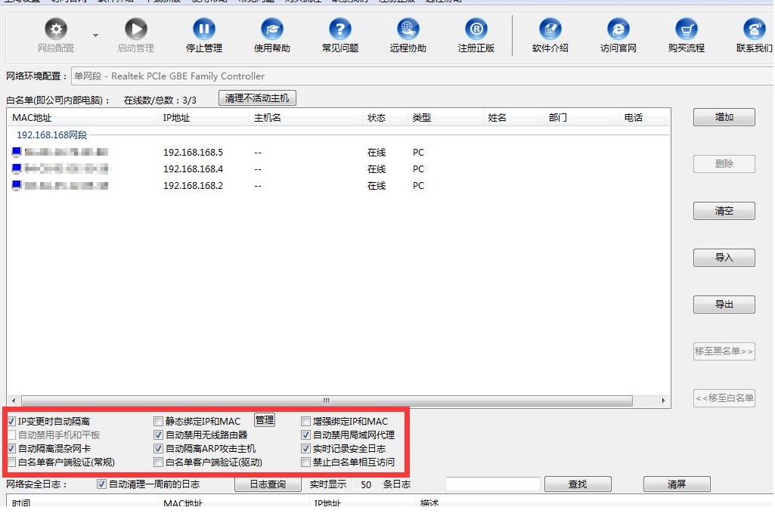Select IP cell 192.168.168.4
This screenshot has height=532, width=775.
pyautogui.click(x=194, y=169)
